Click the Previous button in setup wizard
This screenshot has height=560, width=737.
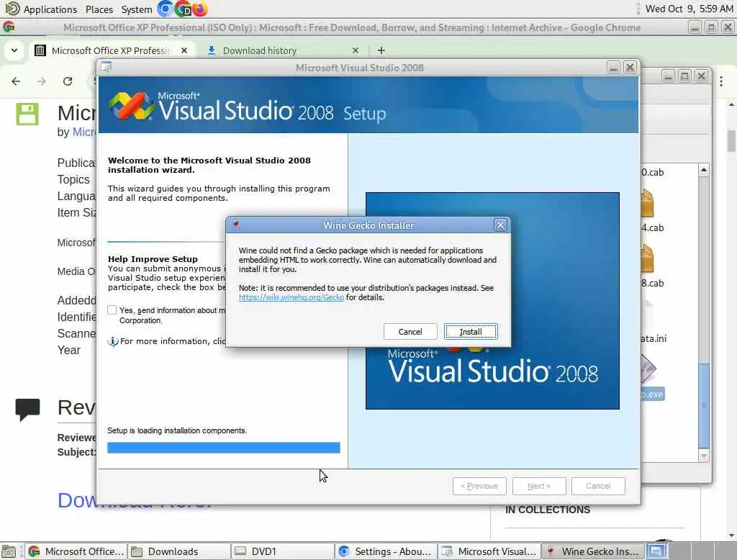[x=479, y=486]
